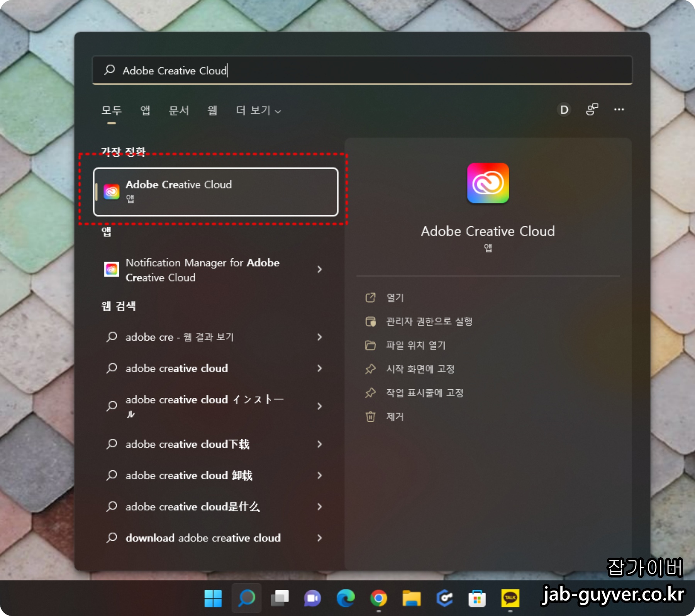Switch to the 웹 tab
This screenshot has width=695, height=616.
212,110
